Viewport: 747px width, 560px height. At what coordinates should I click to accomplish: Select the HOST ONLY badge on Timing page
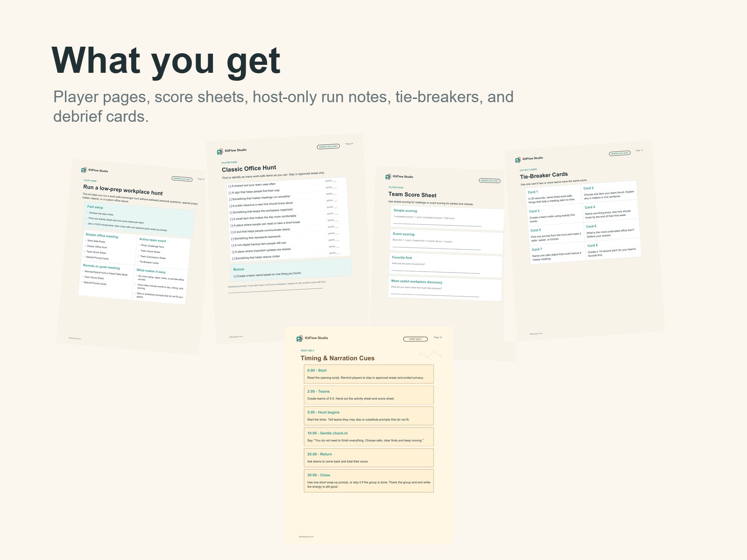[x=416, y=339]
